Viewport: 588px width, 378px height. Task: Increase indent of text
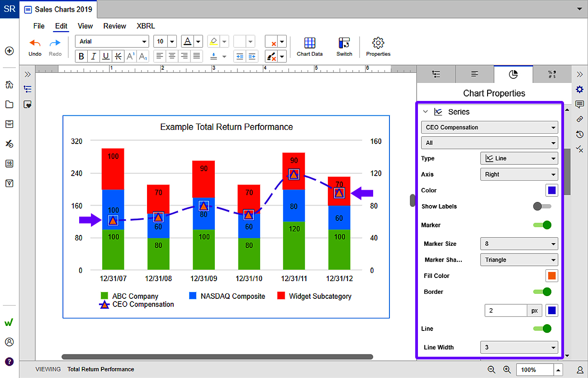[252, 56]
